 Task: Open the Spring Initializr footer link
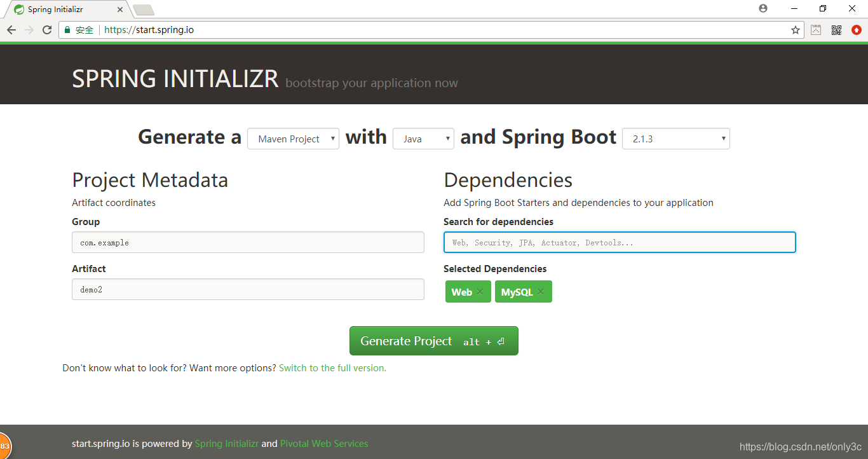(x=227, y=444)
